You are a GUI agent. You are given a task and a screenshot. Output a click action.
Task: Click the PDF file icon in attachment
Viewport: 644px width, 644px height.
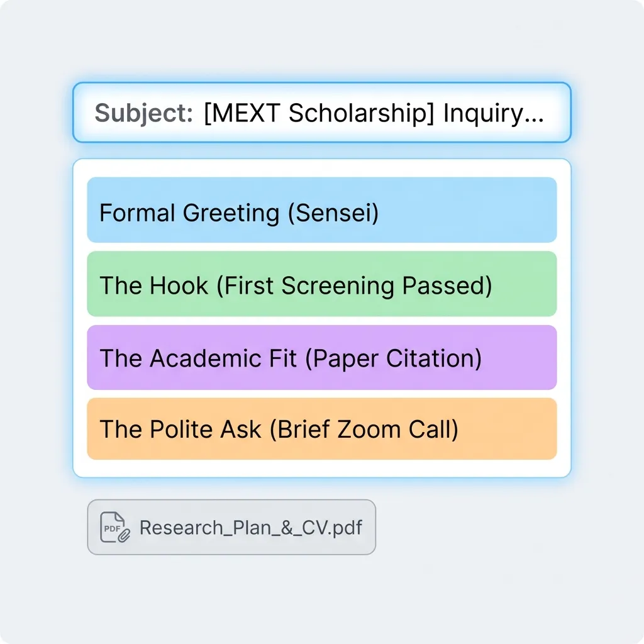pyautogui.click(x=114, y=528)
